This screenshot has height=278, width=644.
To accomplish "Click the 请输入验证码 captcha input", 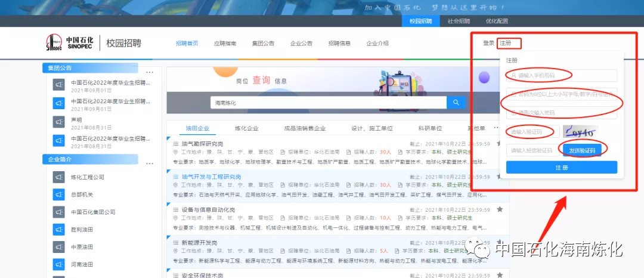I will pos(532,132).
